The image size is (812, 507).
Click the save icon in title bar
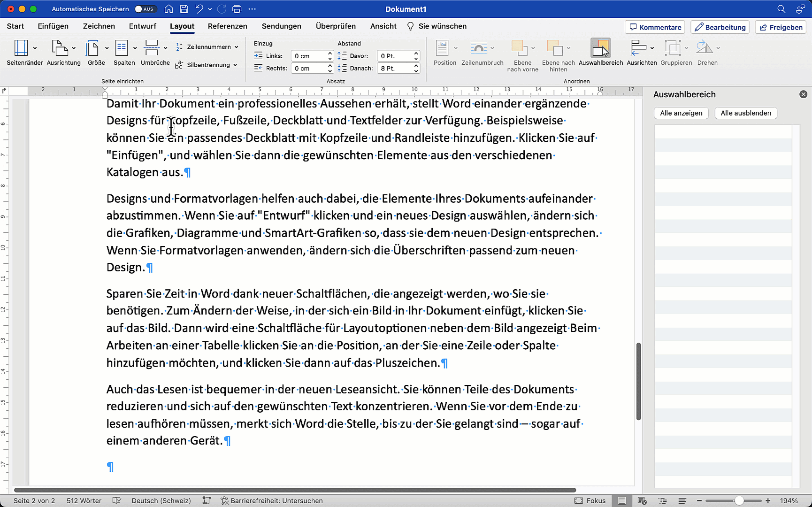184,9
